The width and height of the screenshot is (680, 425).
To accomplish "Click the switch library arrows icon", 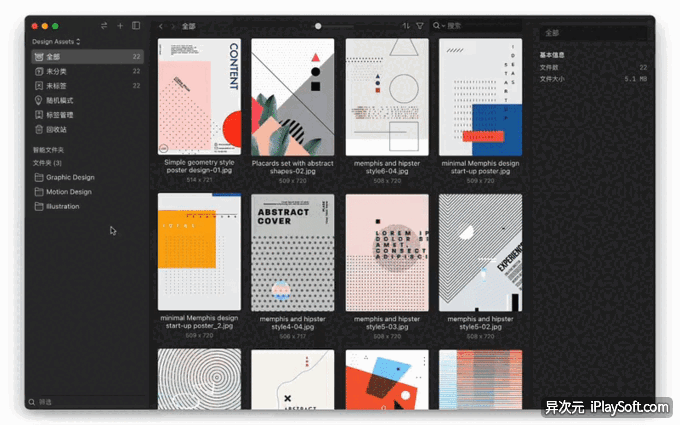I will point(104,26).
